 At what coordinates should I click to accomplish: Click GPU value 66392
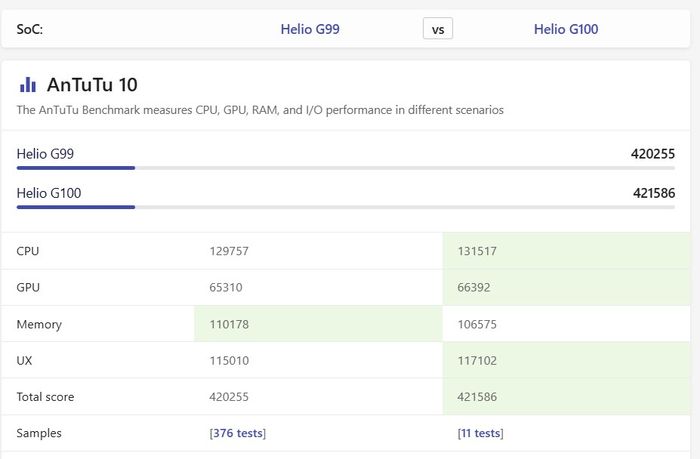coord(474,287)
